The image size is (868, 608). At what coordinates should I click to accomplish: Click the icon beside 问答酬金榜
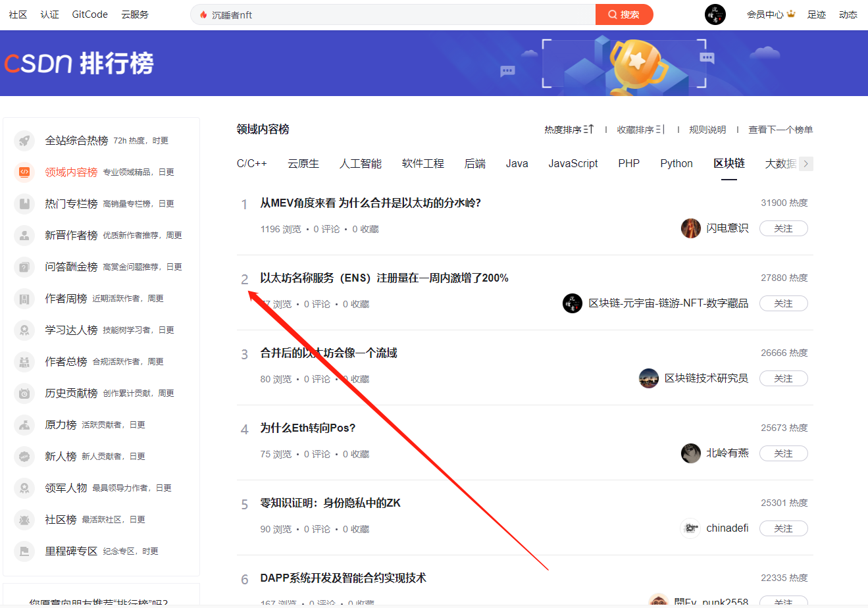(24, 267)
